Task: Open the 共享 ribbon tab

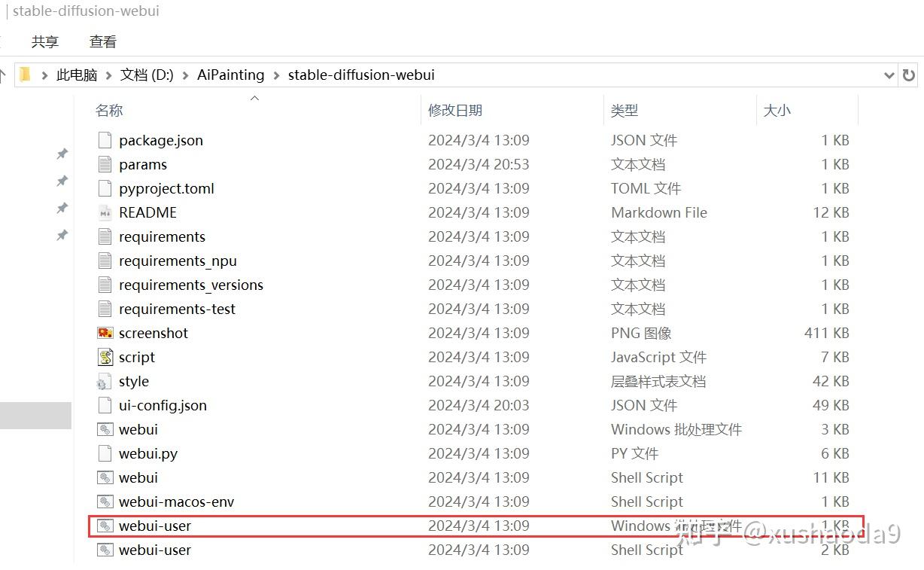Action: click(x=45, y=42)
